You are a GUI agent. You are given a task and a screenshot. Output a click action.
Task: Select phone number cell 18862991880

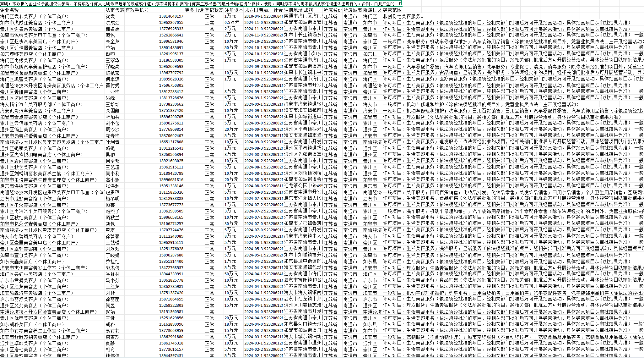171,337
